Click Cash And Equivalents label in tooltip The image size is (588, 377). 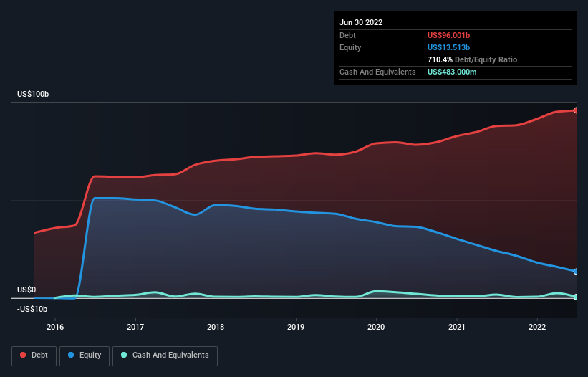(x=377, y=72)
